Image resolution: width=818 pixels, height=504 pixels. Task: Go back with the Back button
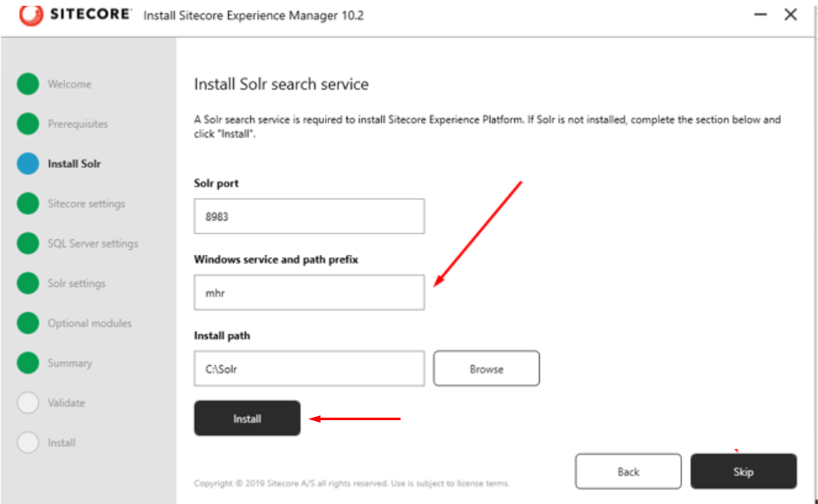628,472
